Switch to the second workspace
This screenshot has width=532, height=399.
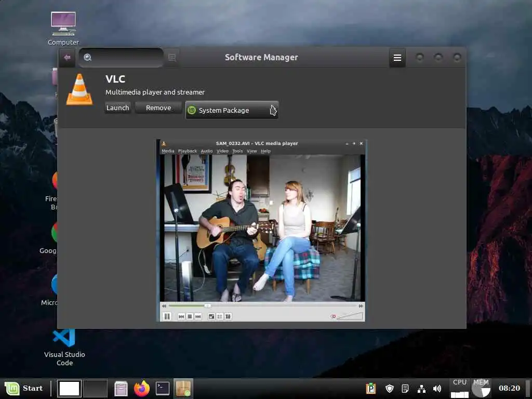pos(96,389)
